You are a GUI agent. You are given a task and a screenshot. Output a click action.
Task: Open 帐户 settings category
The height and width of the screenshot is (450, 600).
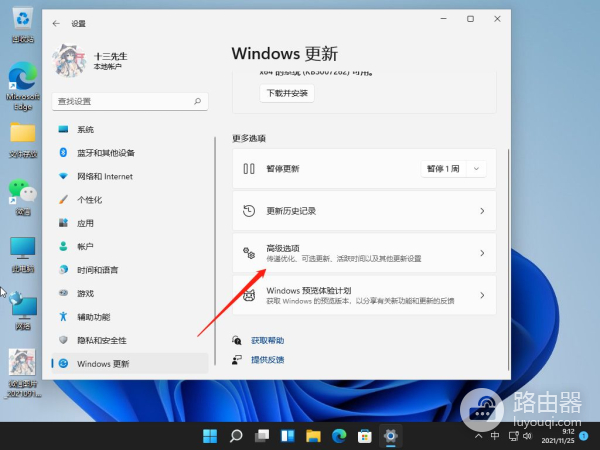(x=130, y=246)
